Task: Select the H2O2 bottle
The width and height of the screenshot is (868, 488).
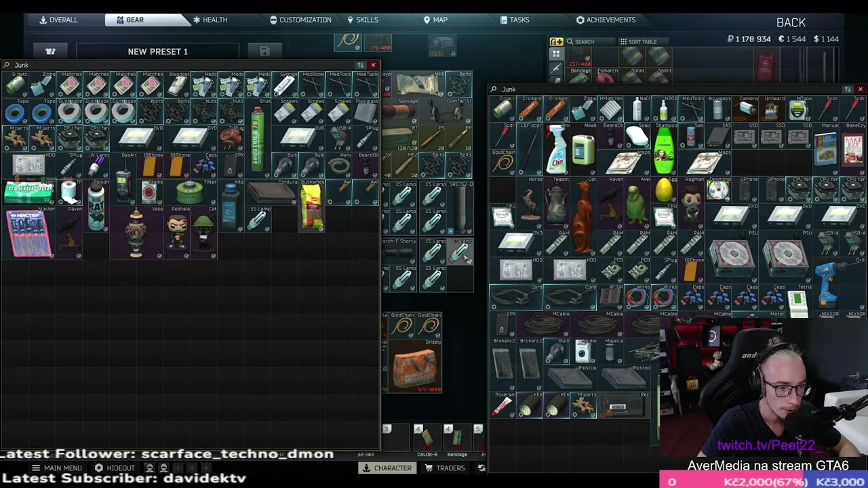Action: (x=665, y=110)
